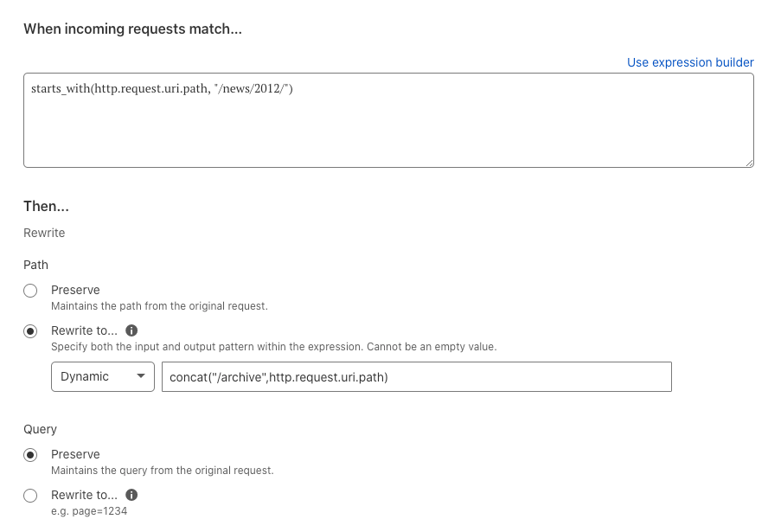Select the Preserve radio button under Query
Screen dimensions: 768x532
click(30, 455)
